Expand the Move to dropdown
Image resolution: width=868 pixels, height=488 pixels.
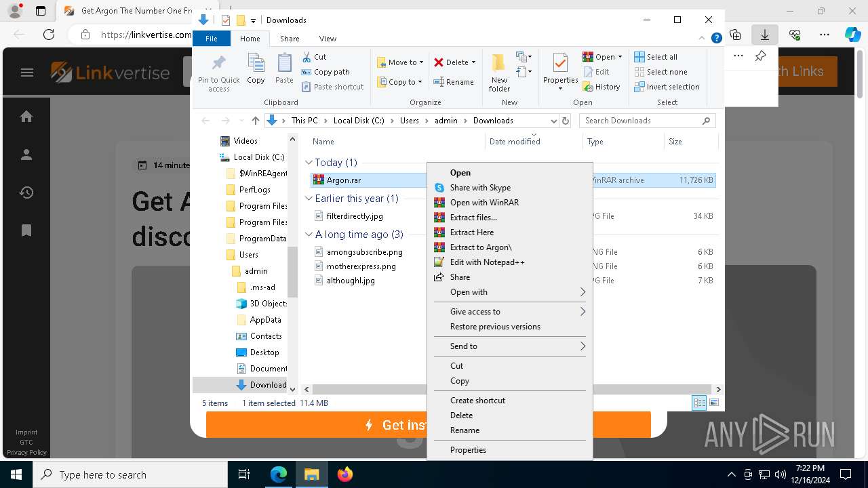pos(421,62)
